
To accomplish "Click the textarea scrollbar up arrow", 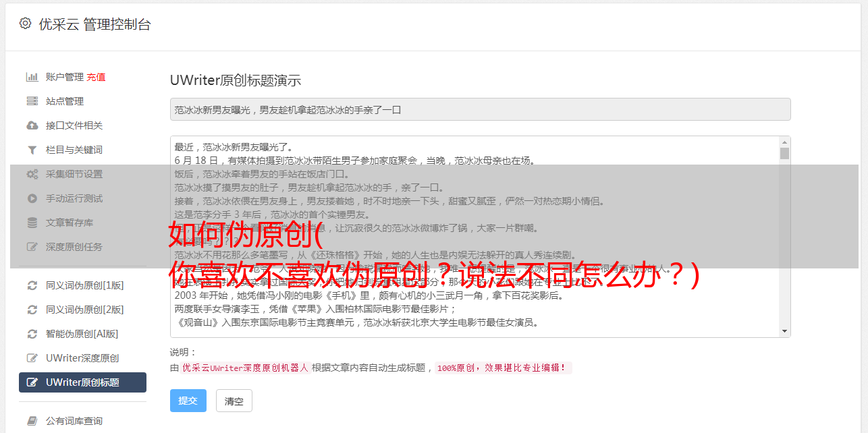I will (784, 142).
